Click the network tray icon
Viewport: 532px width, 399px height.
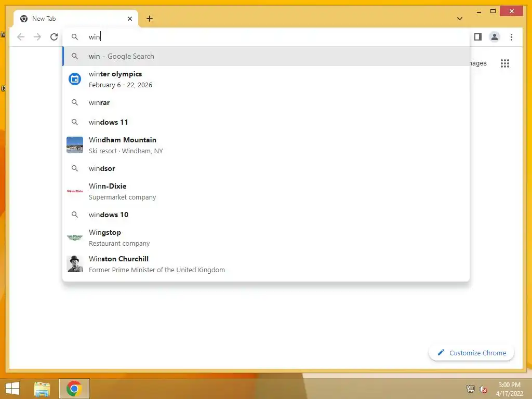point(470,389)
